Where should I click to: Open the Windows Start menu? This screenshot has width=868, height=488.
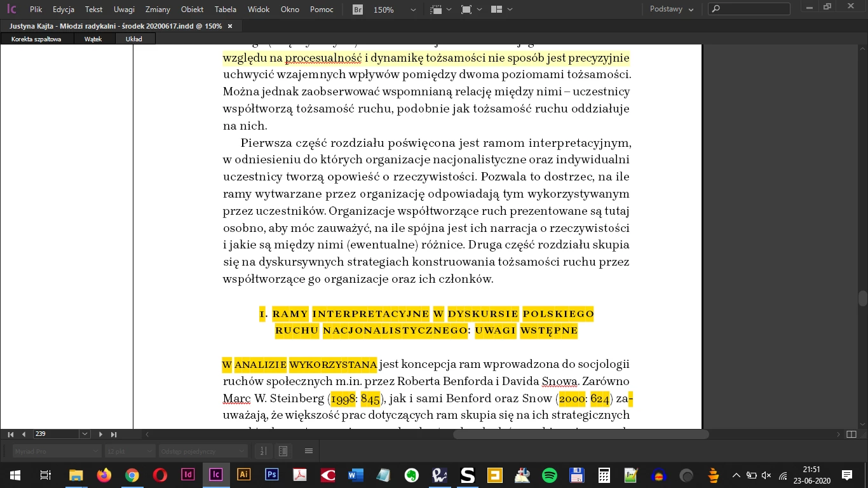[15, 475]
